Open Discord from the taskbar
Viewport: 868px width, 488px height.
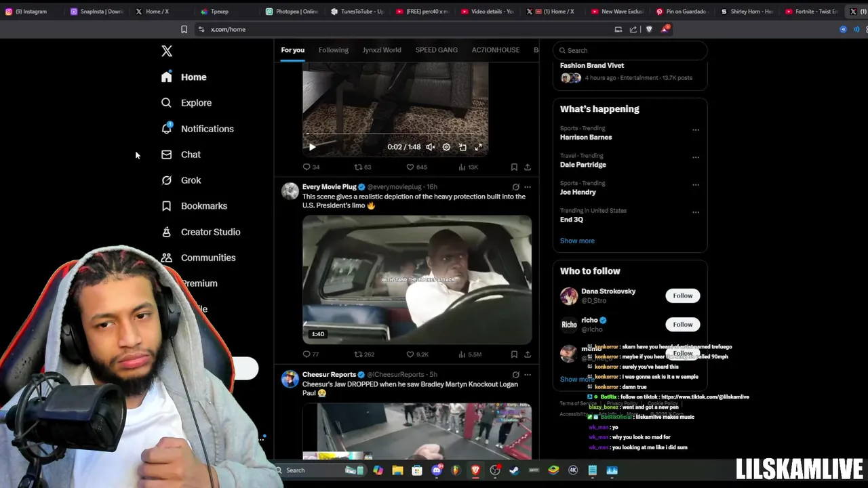(437, 470)
